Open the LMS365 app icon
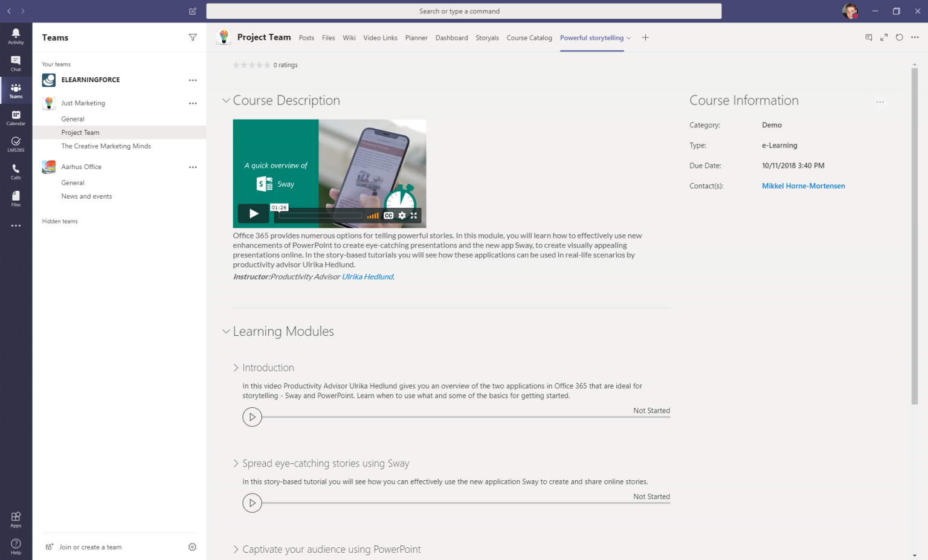The height and width of the screenshot is (560, 928). click(16, 144)
